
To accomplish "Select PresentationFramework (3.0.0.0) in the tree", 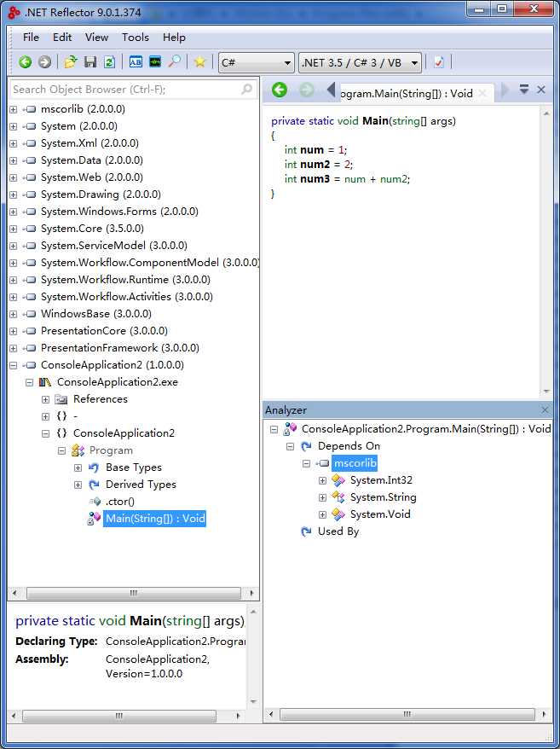I will pos(120,348).
